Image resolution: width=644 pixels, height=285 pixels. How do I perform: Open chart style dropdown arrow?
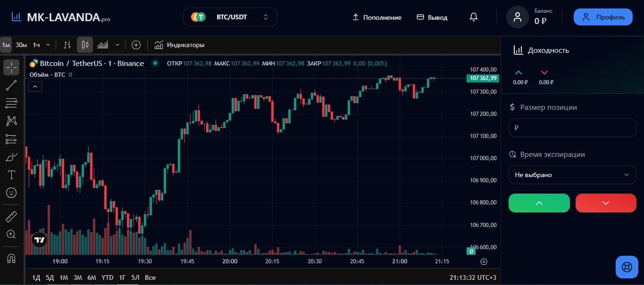[117, 45]
